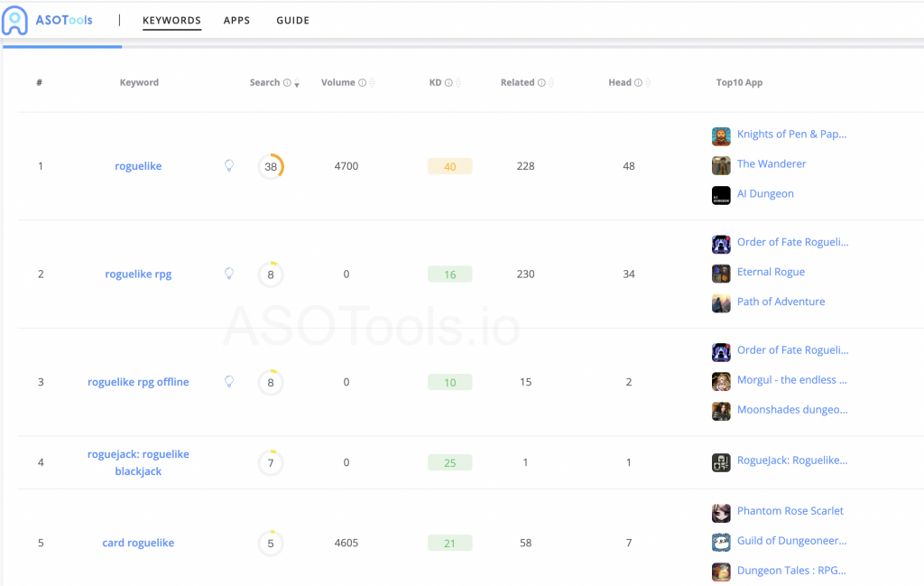Sort the table by Head arrows
Viewport: 924px width, 586px height.
pyautogui.click(x=648, y=83)
